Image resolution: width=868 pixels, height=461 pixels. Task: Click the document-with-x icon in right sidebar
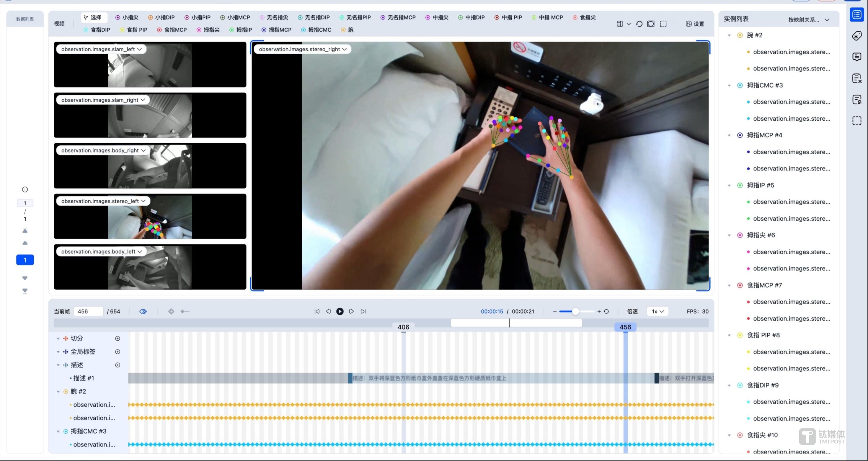[x=857, y=78]
